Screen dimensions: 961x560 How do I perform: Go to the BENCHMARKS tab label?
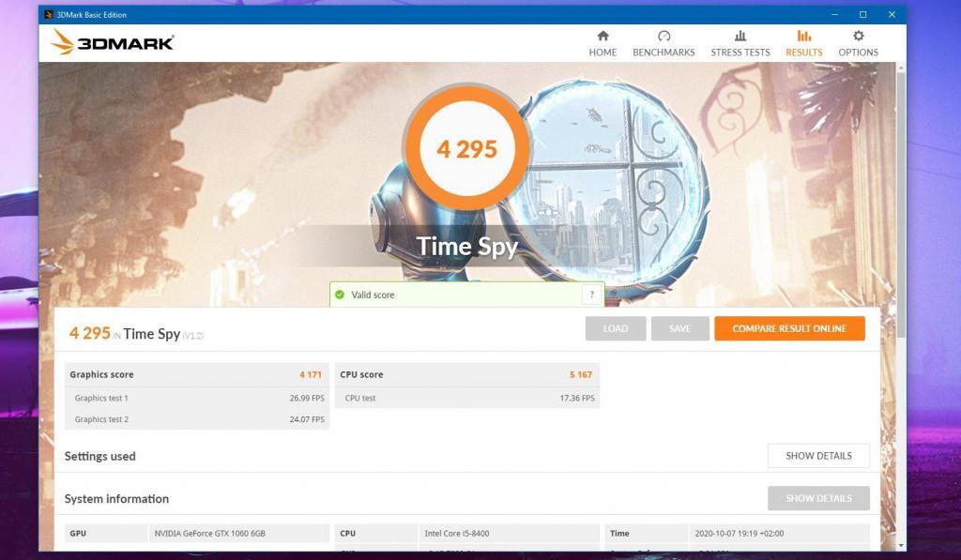(664, 53)
